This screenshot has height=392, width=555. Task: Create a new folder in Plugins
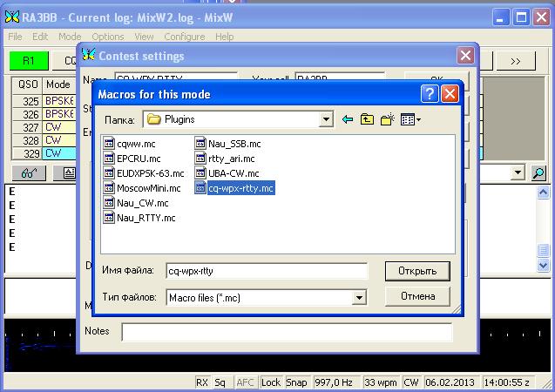coord(387,119)
